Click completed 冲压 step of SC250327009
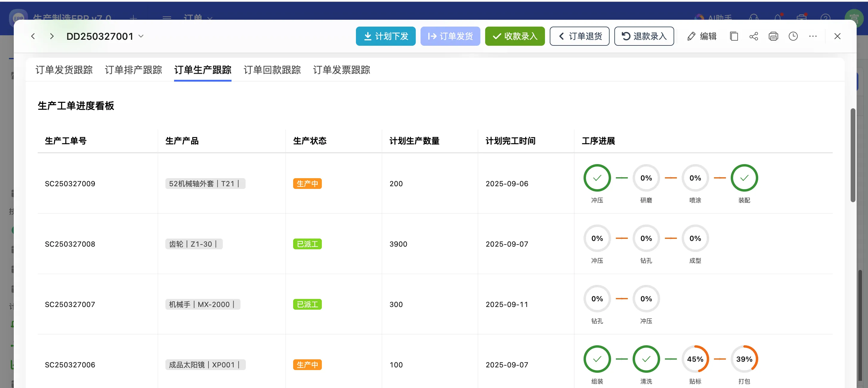This screenshot has width=868, height=388. tap(597, 178)
